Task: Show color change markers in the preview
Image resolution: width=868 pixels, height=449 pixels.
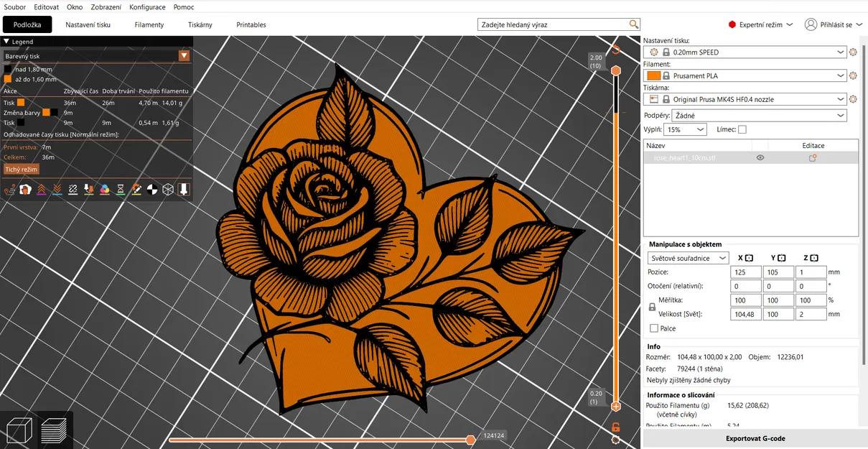Action: point(104,188)
